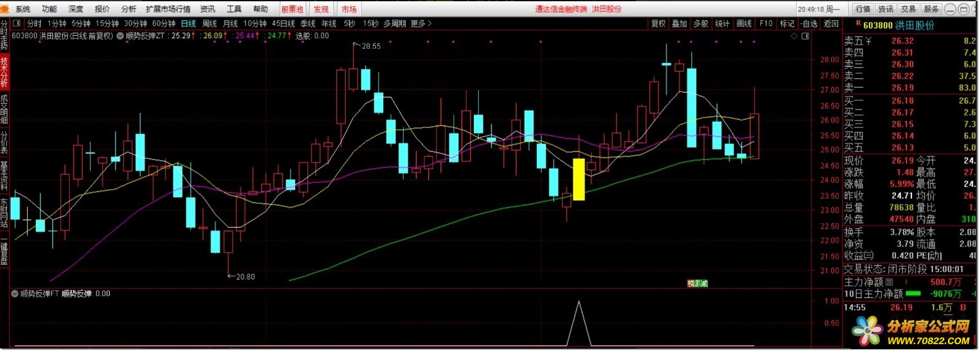980x351 pixels.
Task: Switch to the 发现 tab
Action: (321, 9)
